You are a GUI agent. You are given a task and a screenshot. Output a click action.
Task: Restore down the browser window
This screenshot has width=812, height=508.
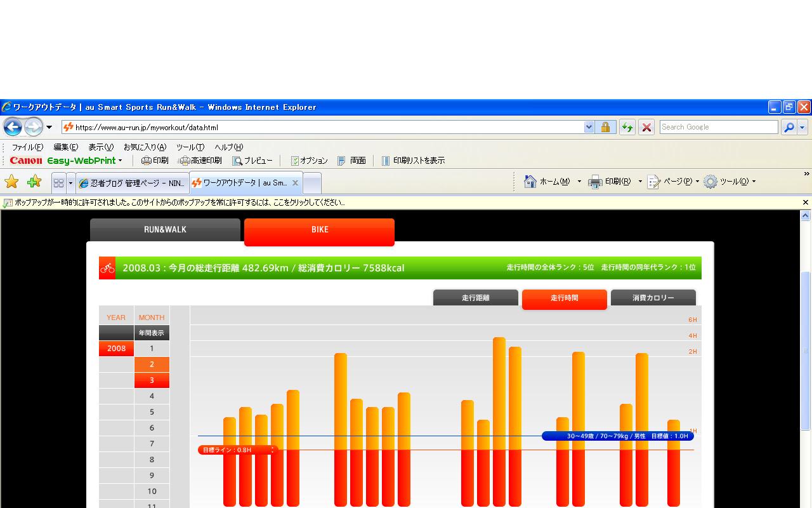(x=789, y=107)
